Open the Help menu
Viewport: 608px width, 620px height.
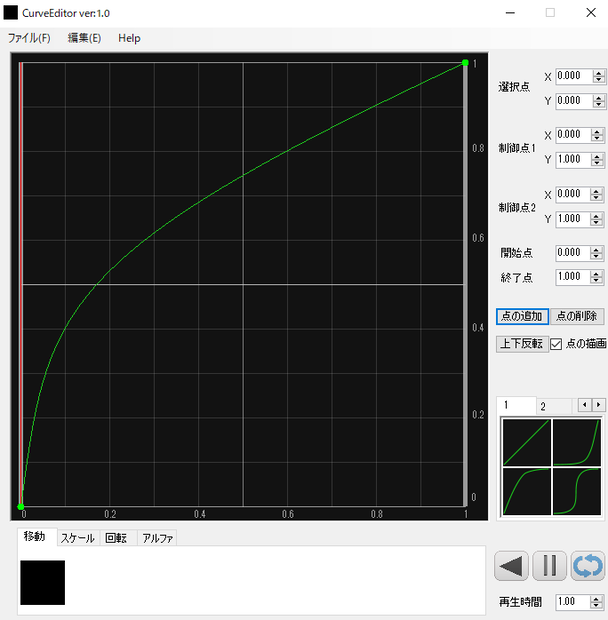129,38
